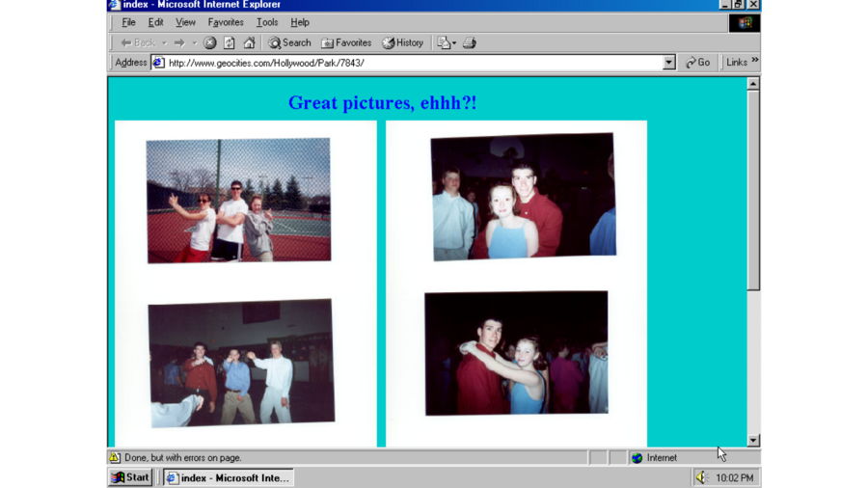Click the Go button

point(698,63)
